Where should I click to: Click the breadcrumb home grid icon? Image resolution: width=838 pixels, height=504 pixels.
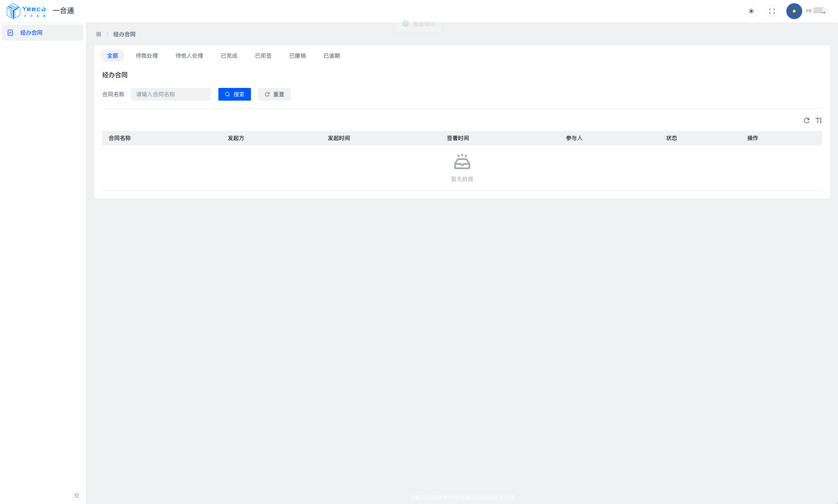[99, 34]
